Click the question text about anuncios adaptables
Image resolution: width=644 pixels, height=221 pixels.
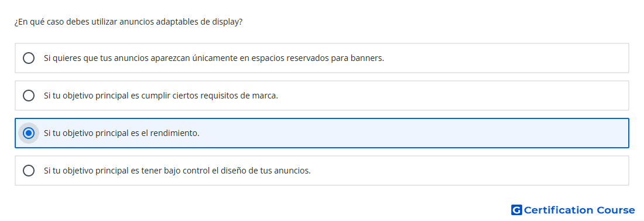pyautogui.click(x=128, y=22)
